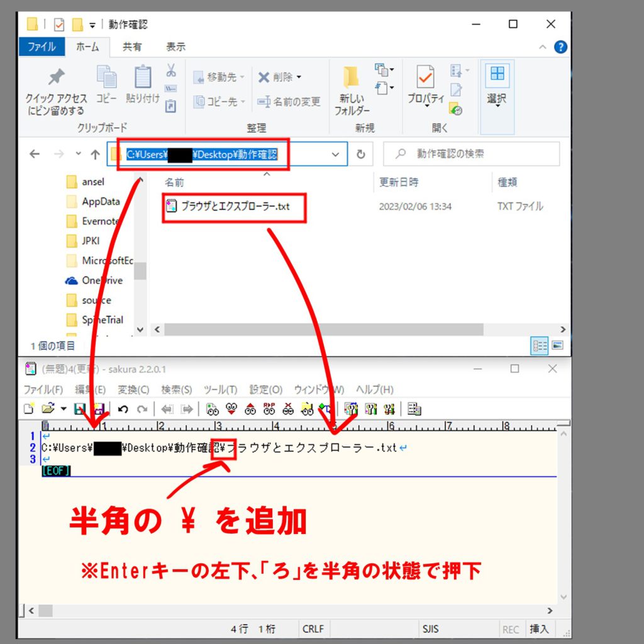Switch Explorer to large icons view
Image resolution: width=644 pixels, height=644 pixels.
point(557,345)
